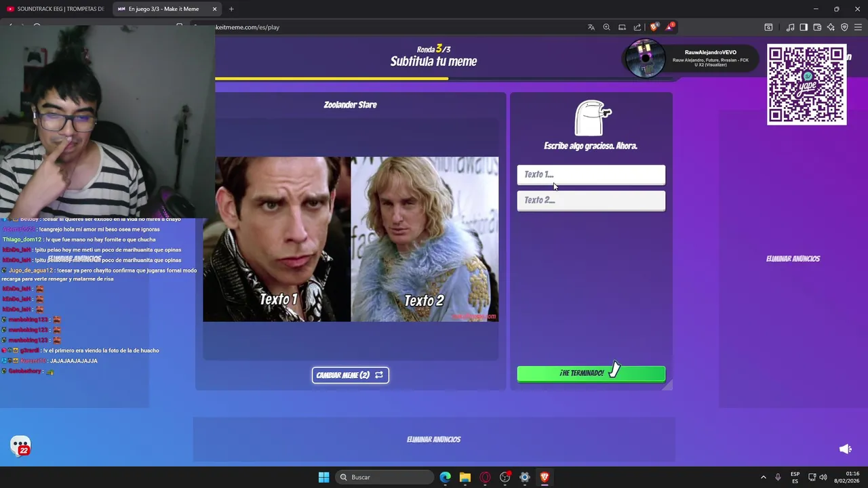Click the Yape QR code overlay
The width and height of the screenshot is (868, 488).
(807, 85)
